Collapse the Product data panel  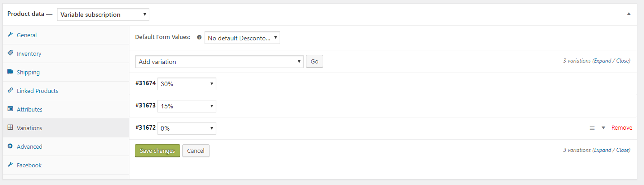click(629, 14)
